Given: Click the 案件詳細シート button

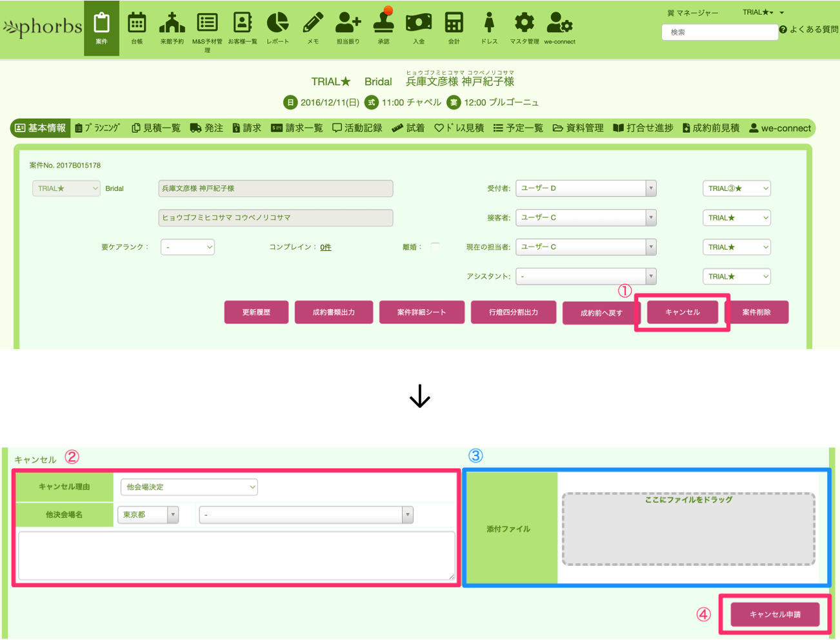Looking at the screenshot, I should (x=421, y=312).
